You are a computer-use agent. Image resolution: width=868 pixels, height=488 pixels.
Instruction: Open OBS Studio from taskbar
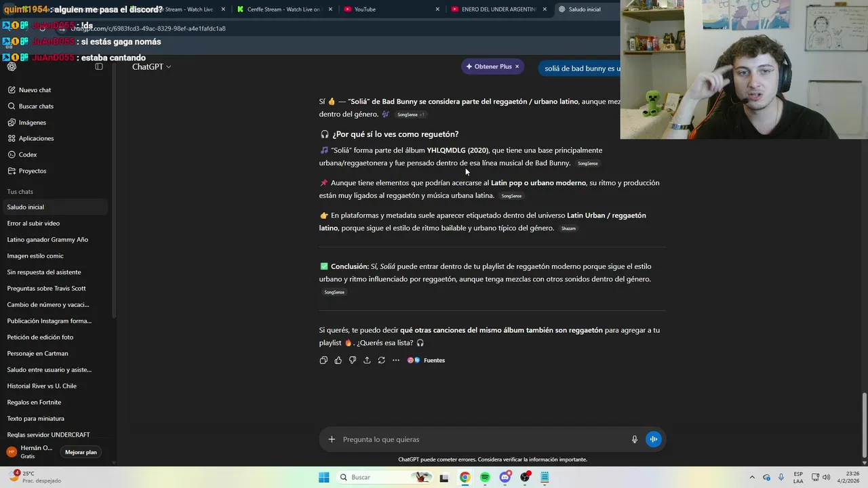pyautogui.click(x=525, y=477)
